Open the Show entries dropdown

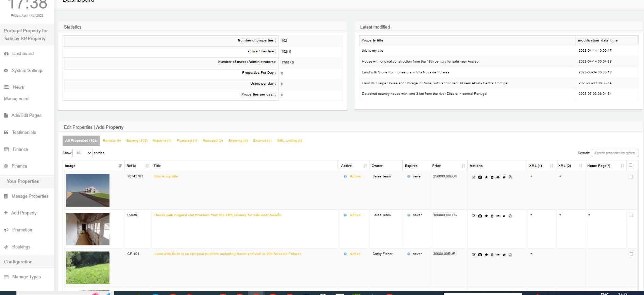pos(83,153)
